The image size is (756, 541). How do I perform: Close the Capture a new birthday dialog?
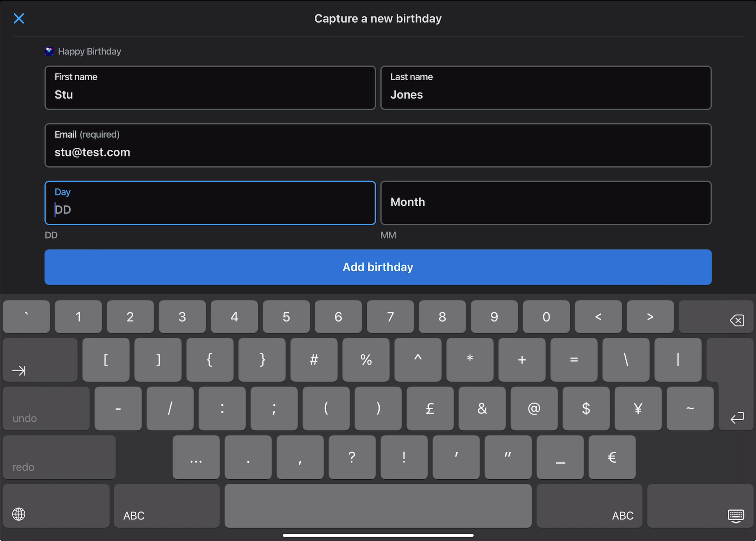[19, 18]
